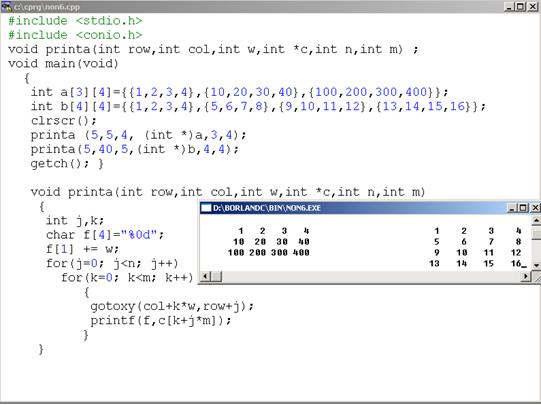Click the D:\BORLANDC\BIN\NON6.EXE title bar
The height and width of the screenshot is (405, 541).
coord(370,208)
